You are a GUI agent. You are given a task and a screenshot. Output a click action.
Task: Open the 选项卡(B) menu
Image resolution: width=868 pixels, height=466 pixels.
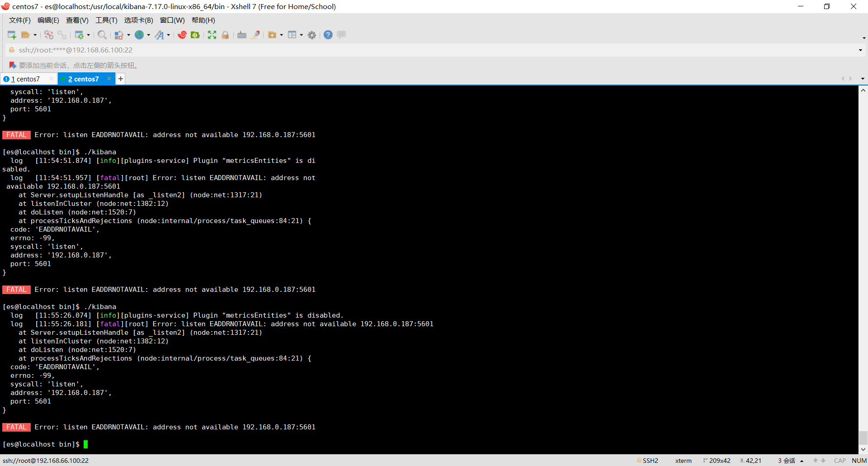click(x=139, y=20)
